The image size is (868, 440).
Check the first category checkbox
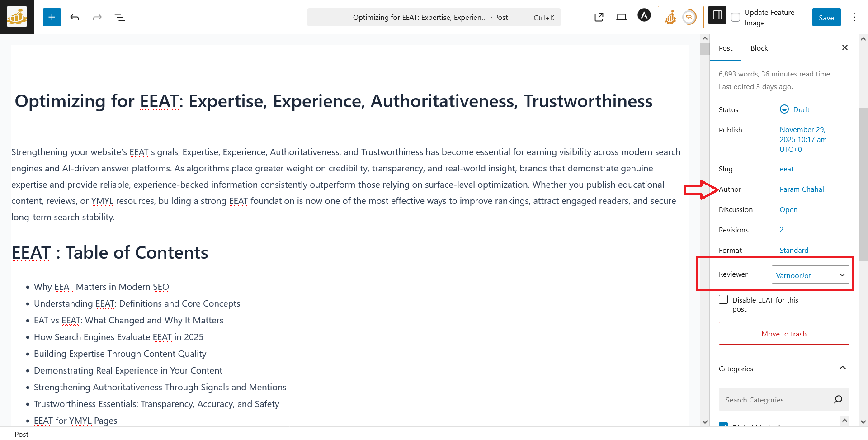(x=723, y=426)
